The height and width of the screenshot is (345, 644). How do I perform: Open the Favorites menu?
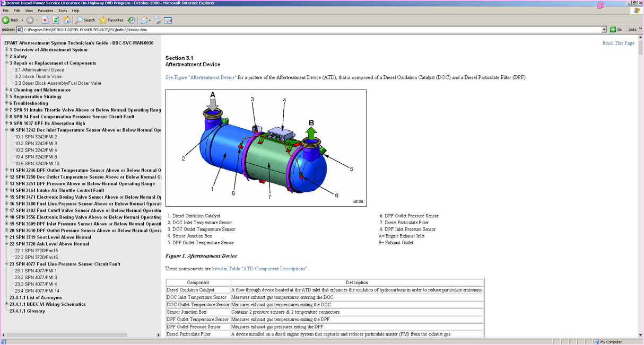point(45,10)
